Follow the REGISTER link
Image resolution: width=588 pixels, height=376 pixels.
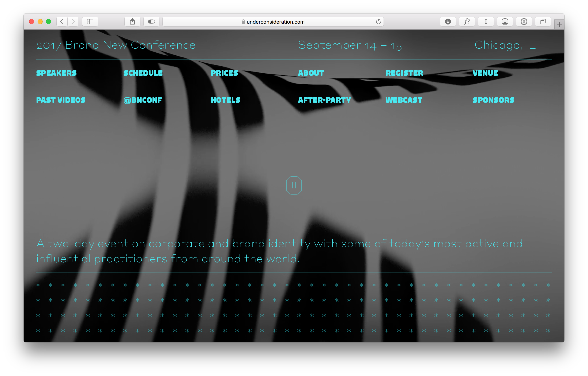pyautogui.click(x=404, y=73)
